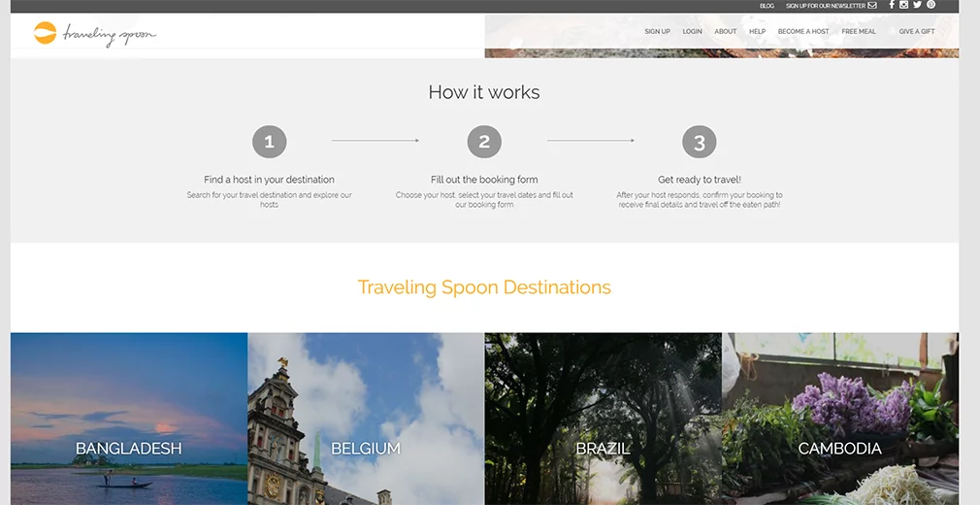This screenshot has height=505, width=980.
Task: Select the Belgium destination tile
Action: point(366,419)
